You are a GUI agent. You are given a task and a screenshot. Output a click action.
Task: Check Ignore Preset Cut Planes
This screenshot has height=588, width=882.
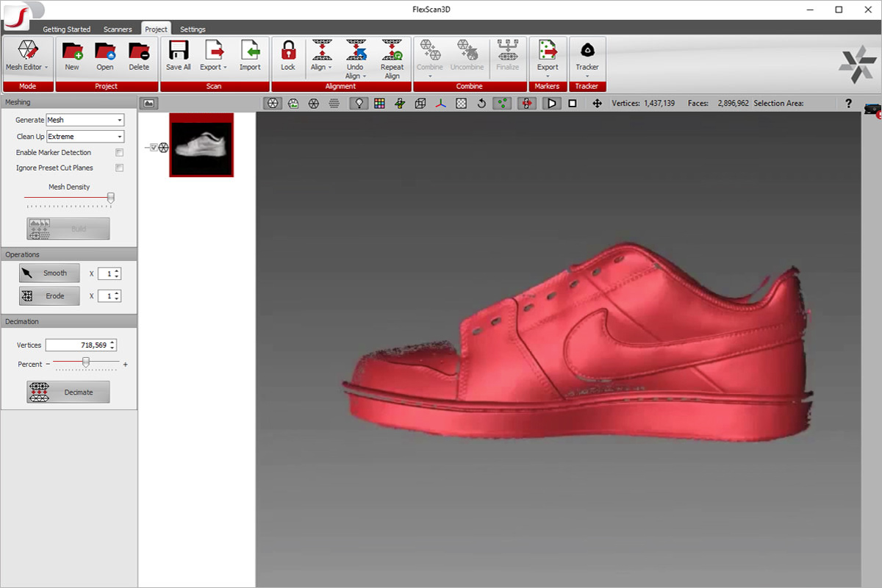coord(119,168)
